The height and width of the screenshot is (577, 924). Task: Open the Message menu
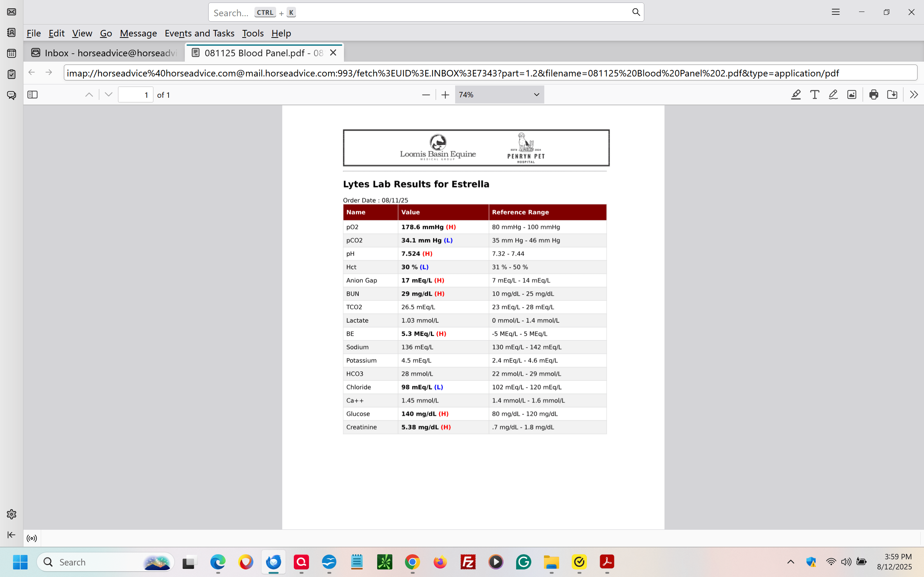point(138,33)
